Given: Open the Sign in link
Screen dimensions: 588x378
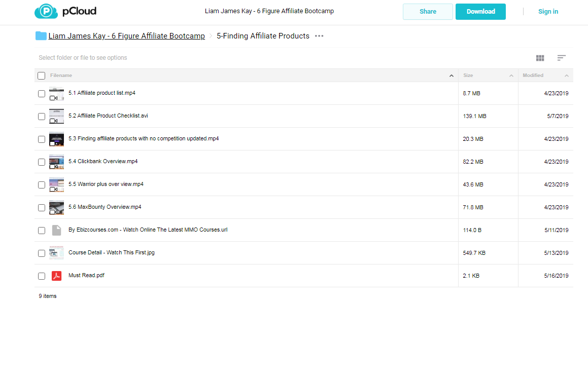Looking at the screenshot, I should 548,12.
